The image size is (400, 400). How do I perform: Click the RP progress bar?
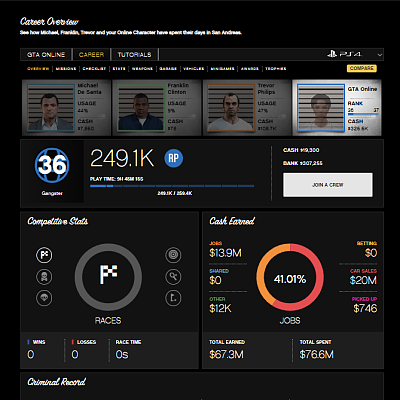click(172, 186)
